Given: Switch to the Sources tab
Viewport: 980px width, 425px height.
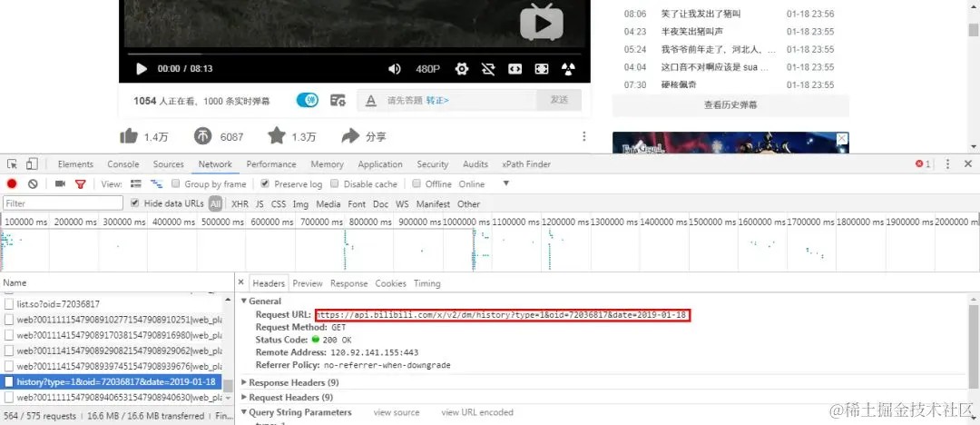Looking at the screenshot, I should click(x=169, y=164).
